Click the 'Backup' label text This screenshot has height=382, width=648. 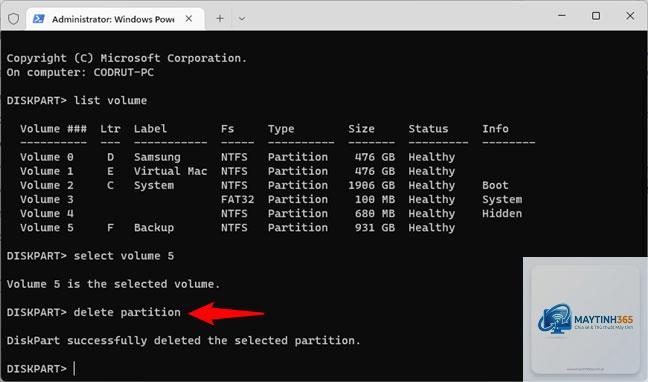(154, 228)
